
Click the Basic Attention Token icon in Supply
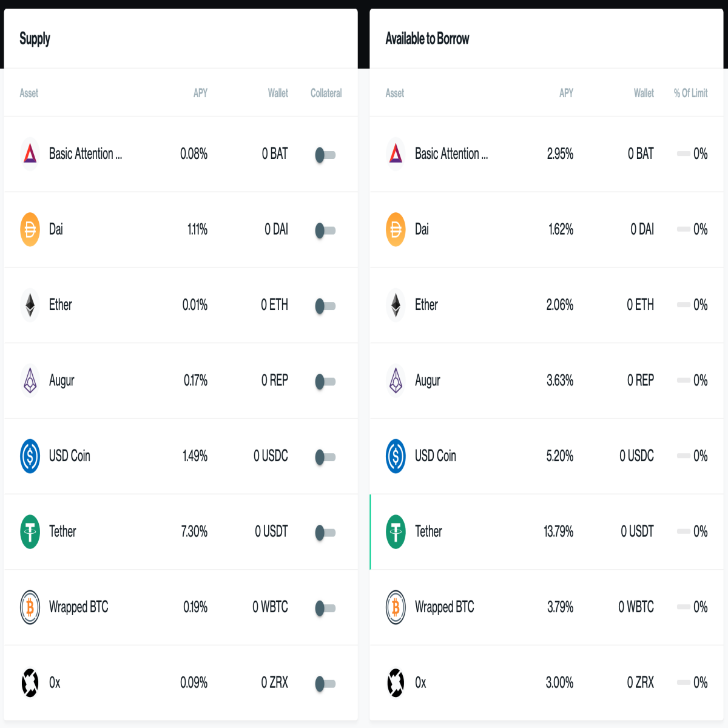click(30, 154)
